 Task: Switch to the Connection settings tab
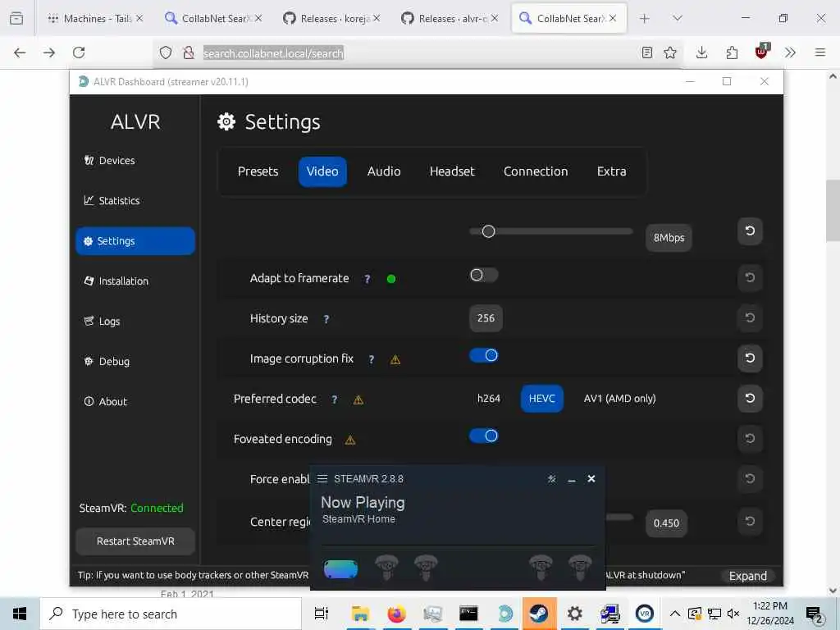(535, 171)
